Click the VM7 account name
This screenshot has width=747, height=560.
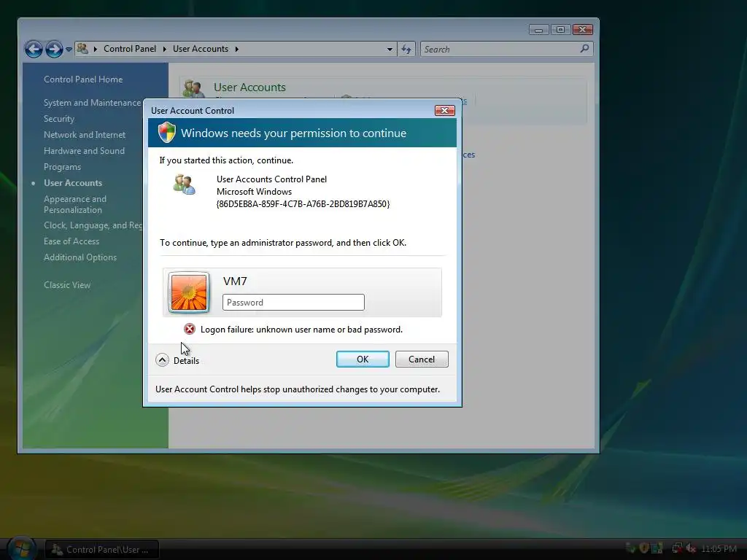[235, 281]
